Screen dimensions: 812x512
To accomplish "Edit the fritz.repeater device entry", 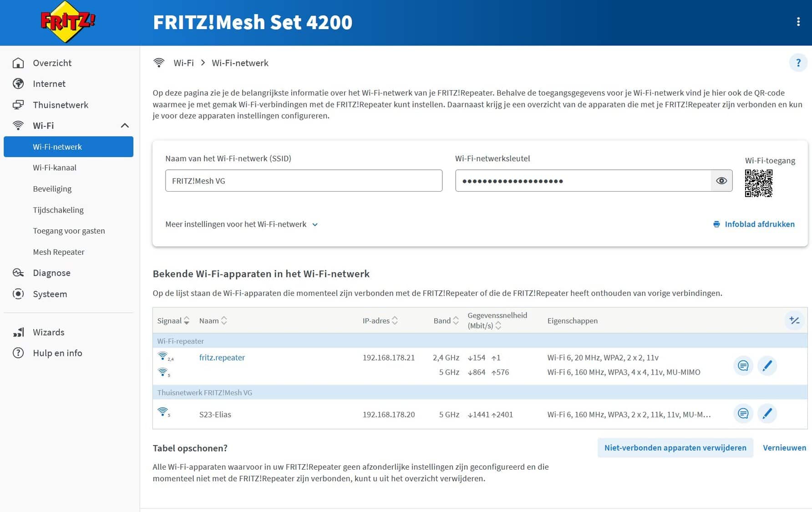I will point(767,365).
